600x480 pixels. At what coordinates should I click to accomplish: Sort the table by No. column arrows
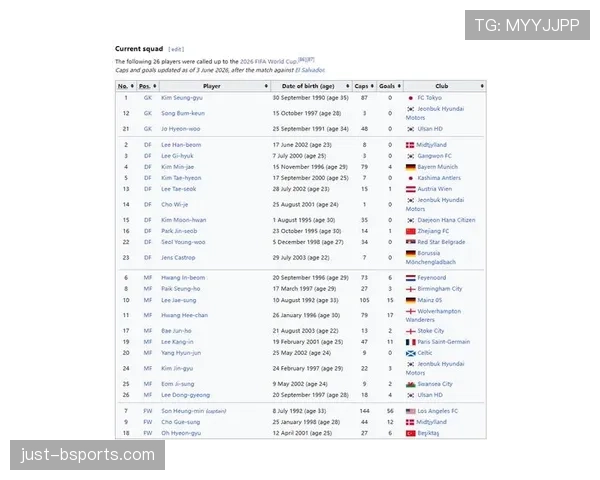[132, 86]
